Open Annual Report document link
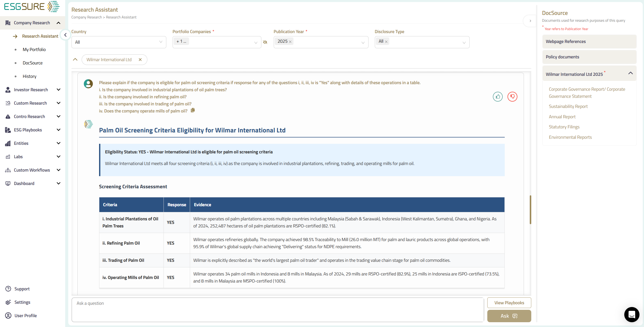This screenshot has height=327, width=644. click(562, 117)
